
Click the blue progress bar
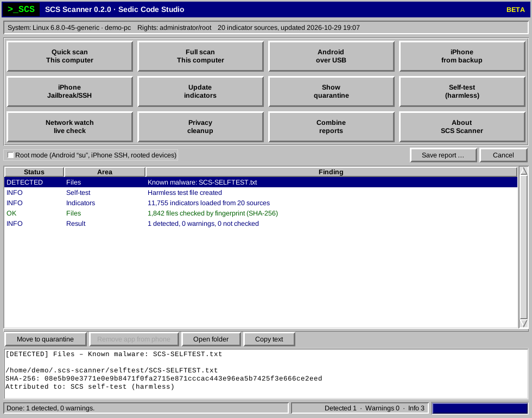480,408
